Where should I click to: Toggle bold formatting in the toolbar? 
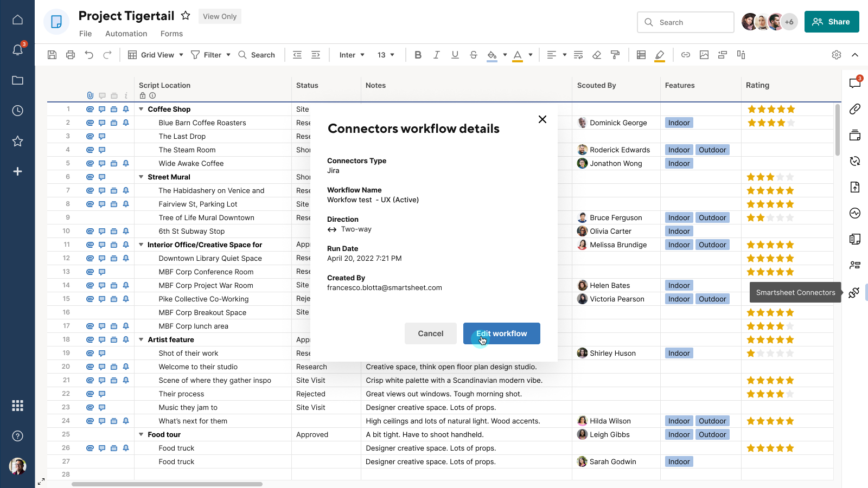(x=418, y=55)
